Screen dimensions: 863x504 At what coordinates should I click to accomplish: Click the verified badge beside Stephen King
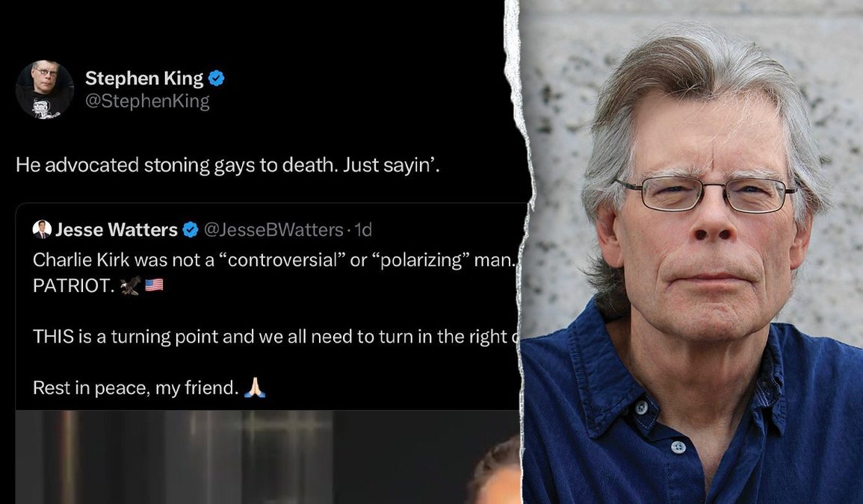click(x=216, y=78)
